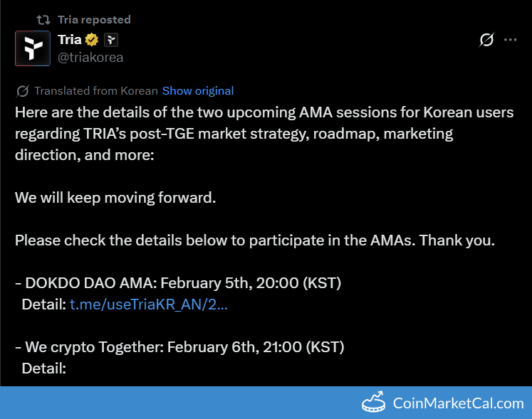
Task: Open the @triakorea handle
Action: pyautogui.click(x=90, y=58)
